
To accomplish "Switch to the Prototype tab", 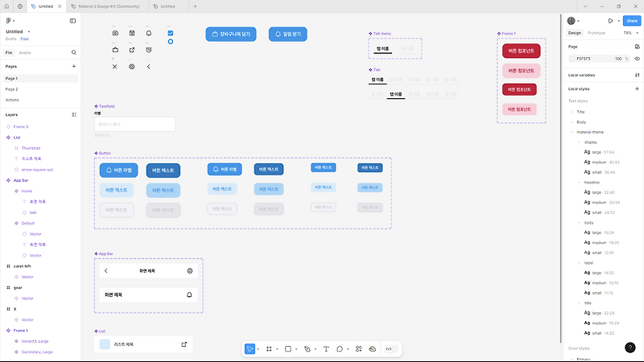I will click(597, 33).
